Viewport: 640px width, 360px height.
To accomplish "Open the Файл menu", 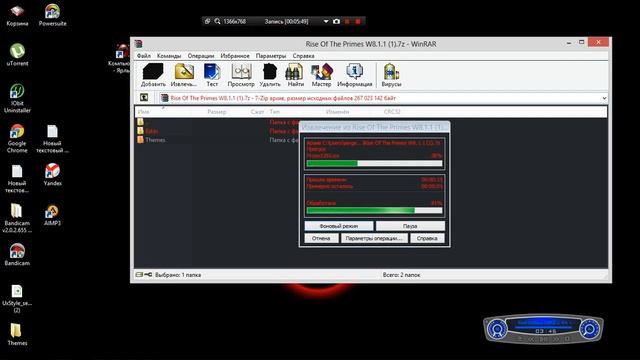I will point(144,56).
